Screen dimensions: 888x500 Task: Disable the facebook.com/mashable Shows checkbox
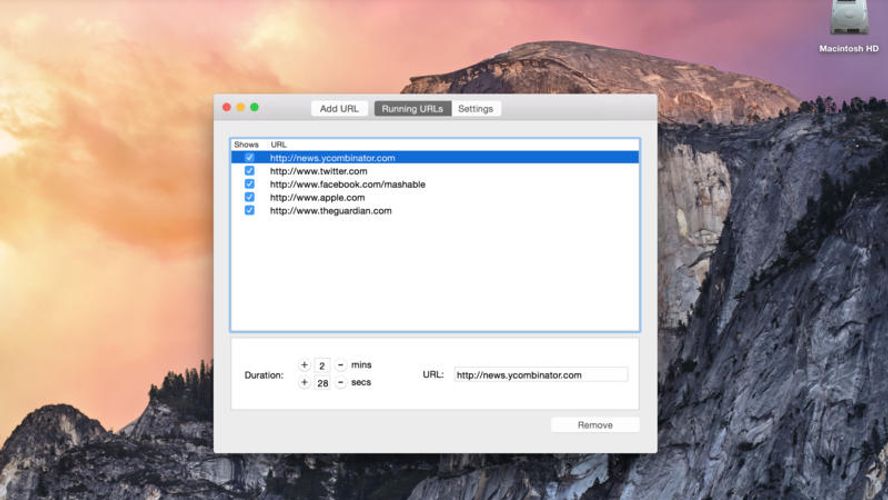(249, 184)
